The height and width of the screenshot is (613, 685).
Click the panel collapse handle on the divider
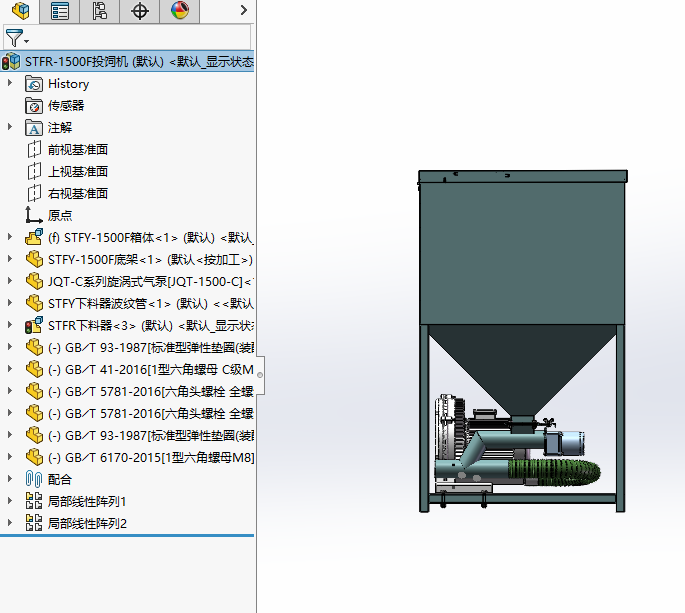pyautogui.click(x=260, y=375)
